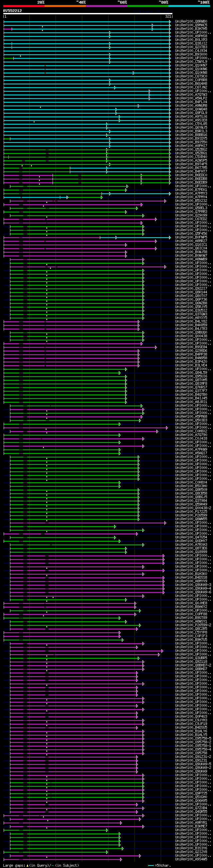The width and height of the screenshot is (213, 868).
Task: Open hit UniRef100_Q8RWB0
Action: pyautogui.click(x=191, y=22)
